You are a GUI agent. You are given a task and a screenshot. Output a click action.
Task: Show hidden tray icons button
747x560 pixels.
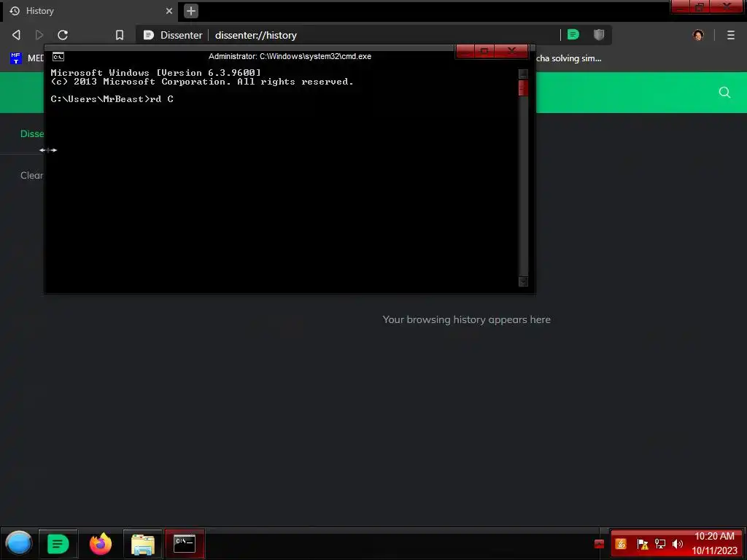click(600, 544)
